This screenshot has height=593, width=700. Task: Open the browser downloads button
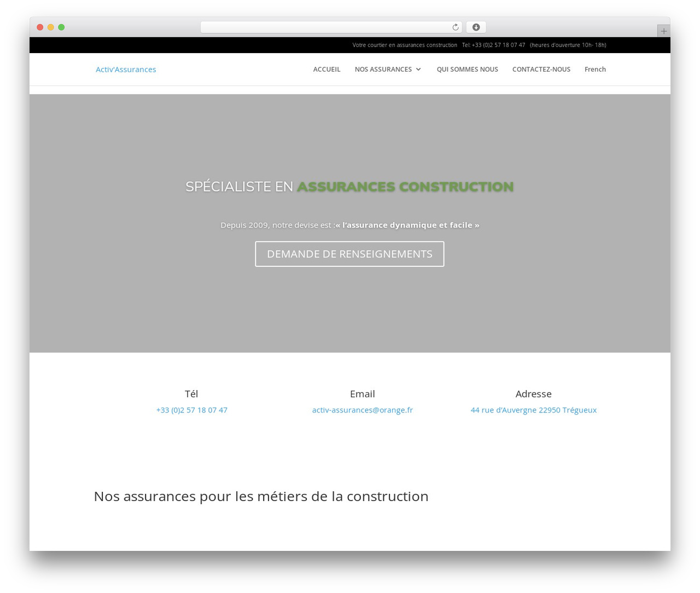pyautogui.click(x=476, y=27)
